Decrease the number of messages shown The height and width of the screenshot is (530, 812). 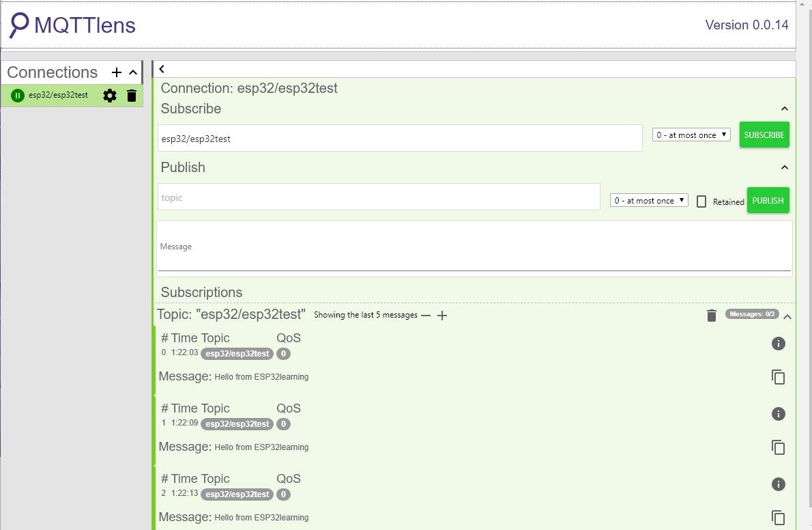click(x=426, y=316)
